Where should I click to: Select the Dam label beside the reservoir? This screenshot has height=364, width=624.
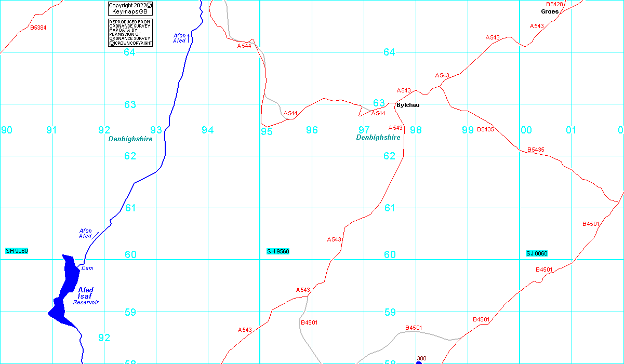(x=87, y=268)
